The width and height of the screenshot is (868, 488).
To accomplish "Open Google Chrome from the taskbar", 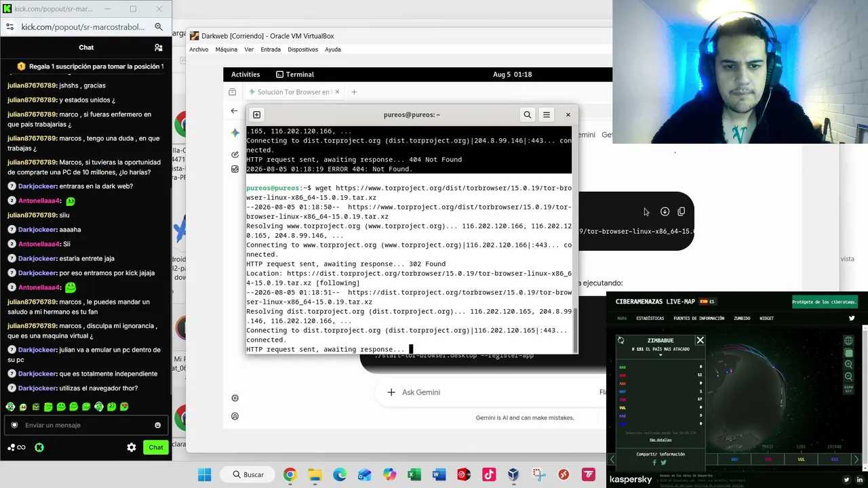I will coord(290,474).
